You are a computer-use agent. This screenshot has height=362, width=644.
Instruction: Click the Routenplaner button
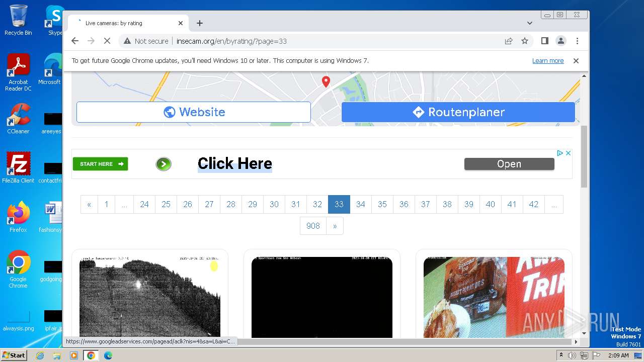(x=458, y=112)
